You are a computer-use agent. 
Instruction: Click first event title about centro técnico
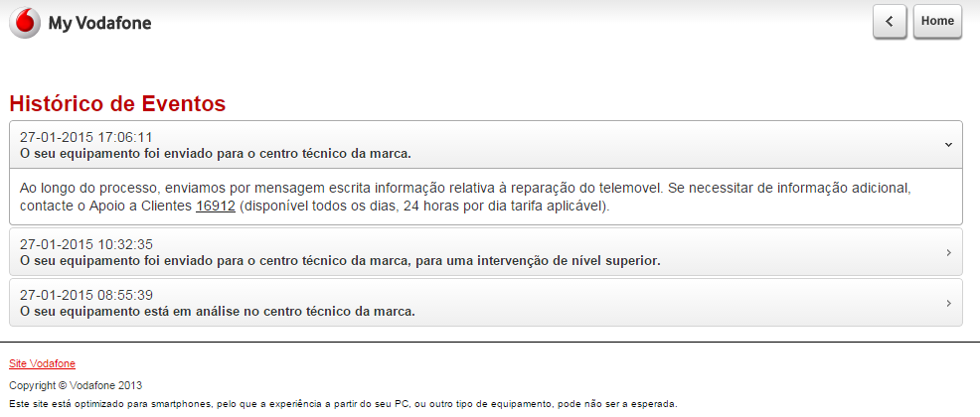pos(216,153)
